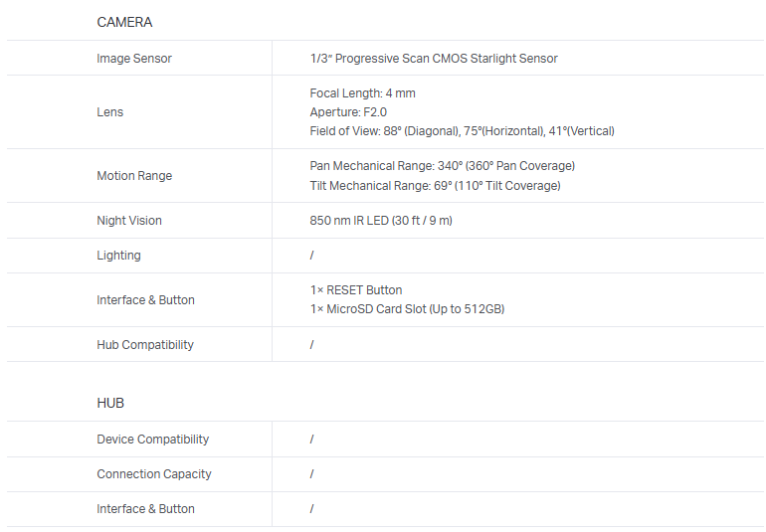Select the Motion Range row label

pos(134,176)
